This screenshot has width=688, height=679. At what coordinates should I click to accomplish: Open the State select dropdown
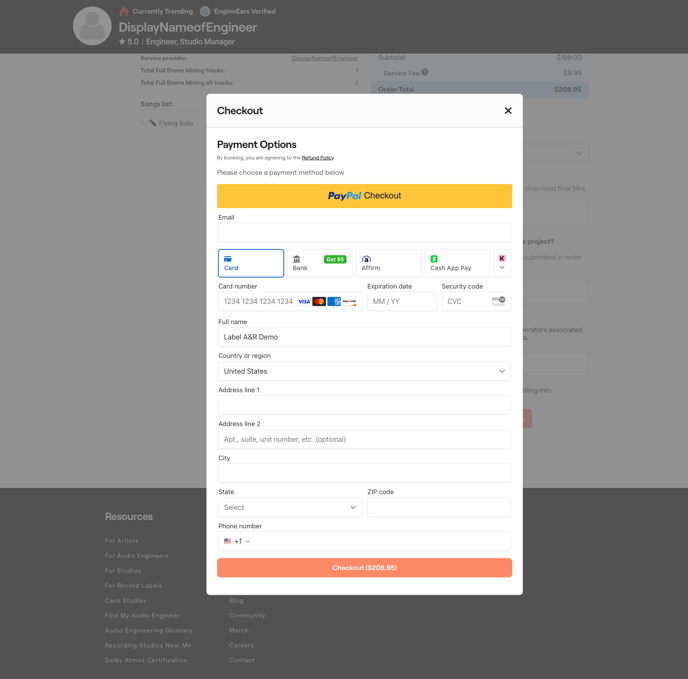pyautogui.click(x=289, y=507)
